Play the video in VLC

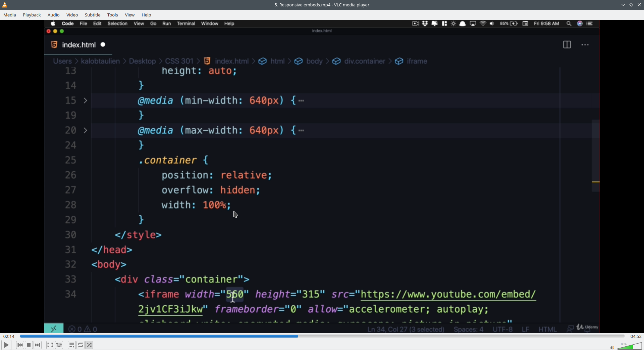pyautogui.click(x=6, y=345)
